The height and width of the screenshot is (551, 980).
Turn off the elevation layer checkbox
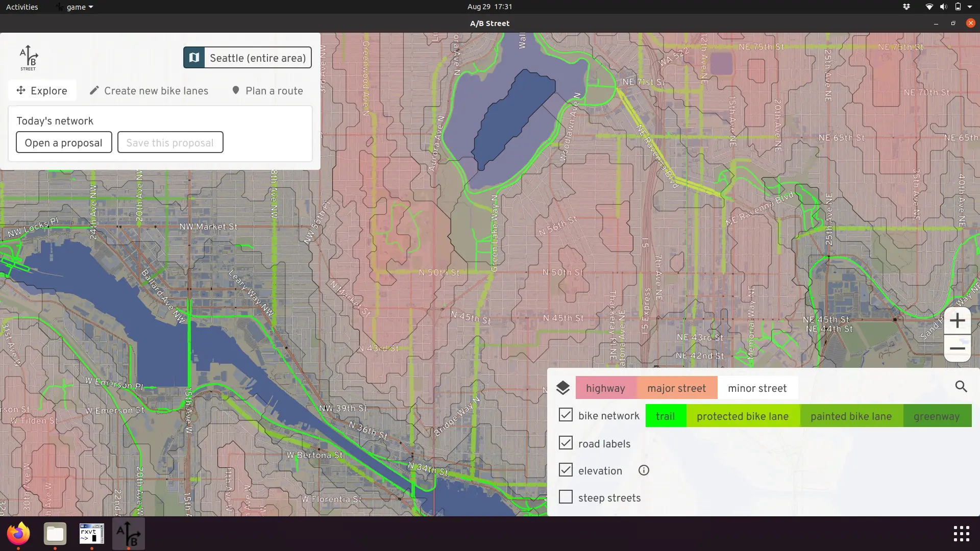[x=566, y=470]
